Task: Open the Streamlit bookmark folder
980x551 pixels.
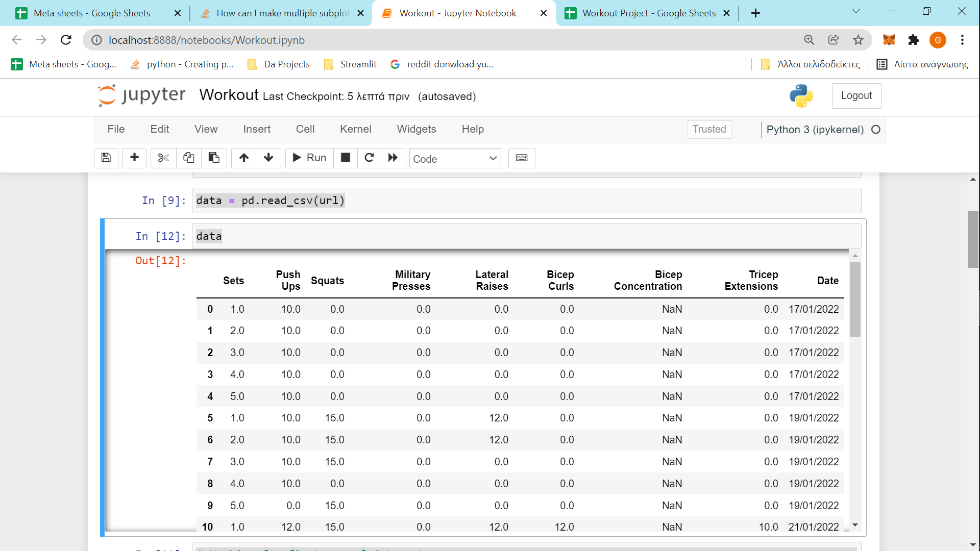Action: pyautogui.click(x=351, y=64)
